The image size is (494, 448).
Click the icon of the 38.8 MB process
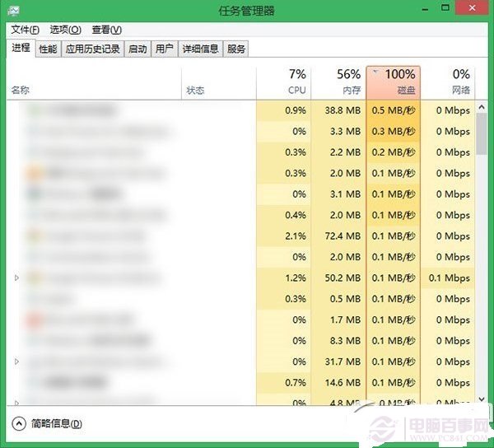35,110
